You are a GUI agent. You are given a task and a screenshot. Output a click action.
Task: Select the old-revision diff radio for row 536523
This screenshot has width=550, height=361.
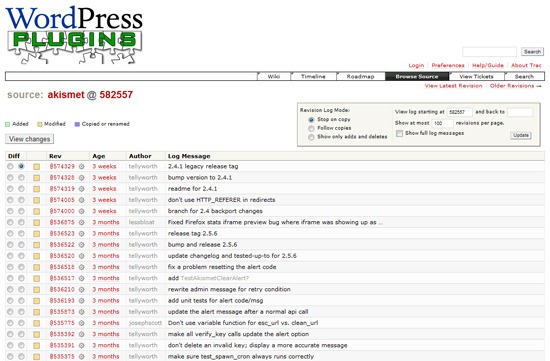pyautogui.click(x=10, y=234)
